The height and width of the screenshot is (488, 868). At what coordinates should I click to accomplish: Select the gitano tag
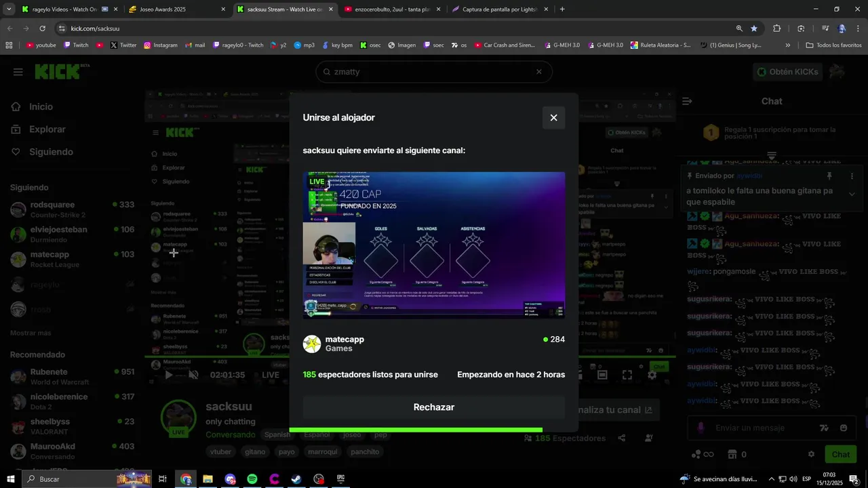255,451
